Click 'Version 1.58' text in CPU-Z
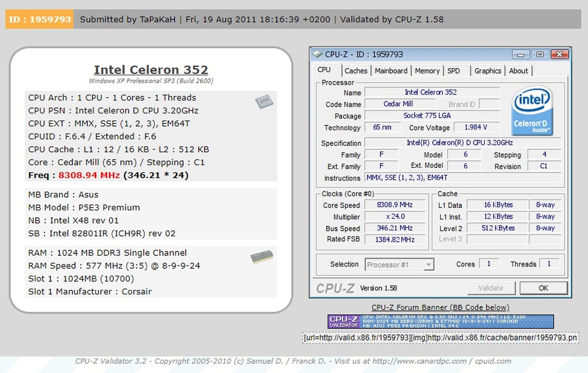This screenshot has width=588, height=373. [x=379, y=288]
